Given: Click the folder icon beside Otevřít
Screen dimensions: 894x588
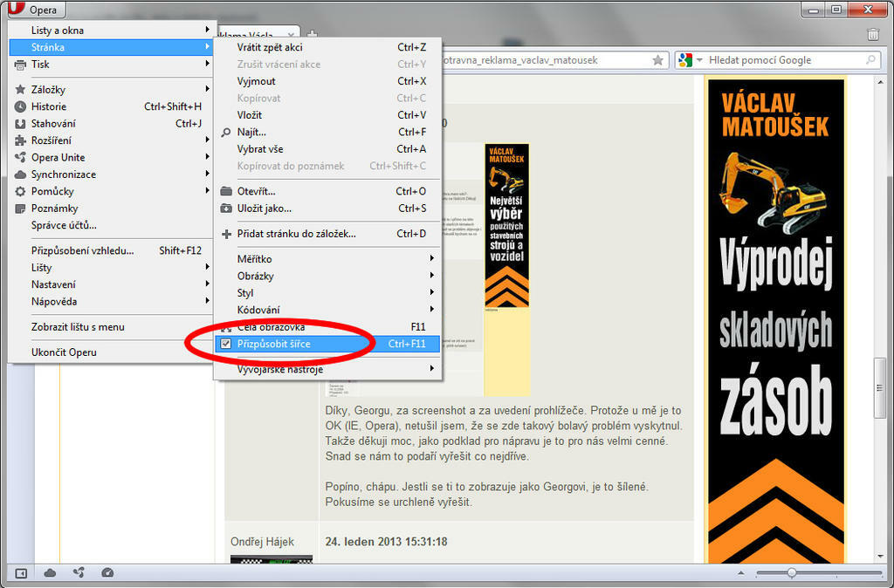Looking at the screenshot, I should [x=226, y=191].
